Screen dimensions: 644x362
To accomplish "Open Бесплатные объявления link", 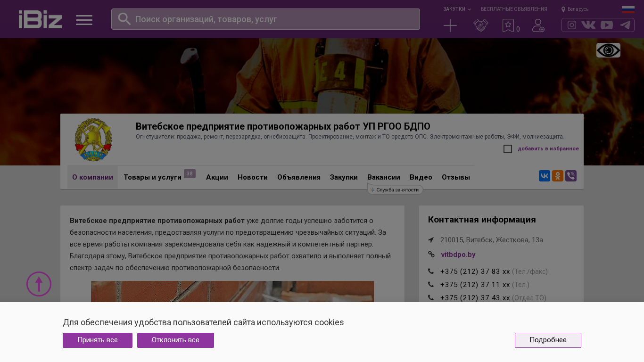I will 514,9.
